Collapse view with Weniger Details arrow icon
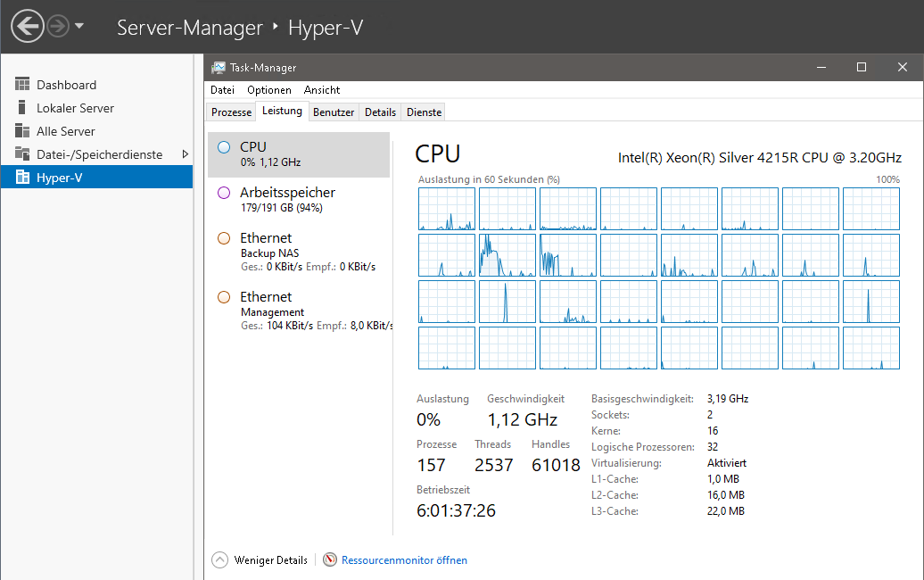The image size is (924, 580). pyautogui.click(x=219, y=560)
